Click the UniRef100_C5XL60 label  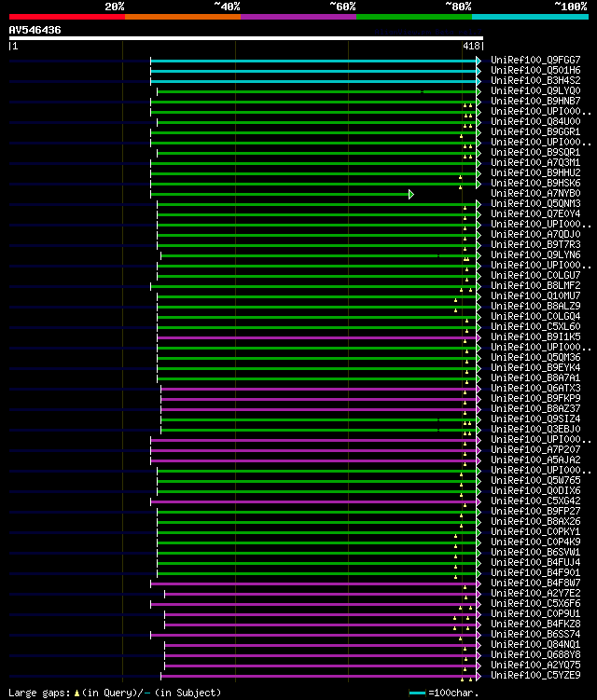[535, 327]
